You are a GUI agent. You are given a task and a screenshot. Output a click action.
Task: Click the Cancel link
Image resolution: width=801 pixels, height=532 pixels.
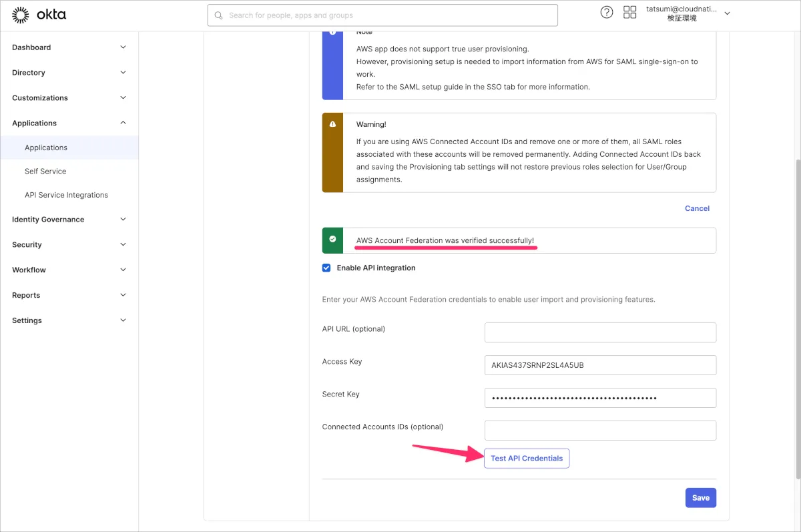coord(697,208)
